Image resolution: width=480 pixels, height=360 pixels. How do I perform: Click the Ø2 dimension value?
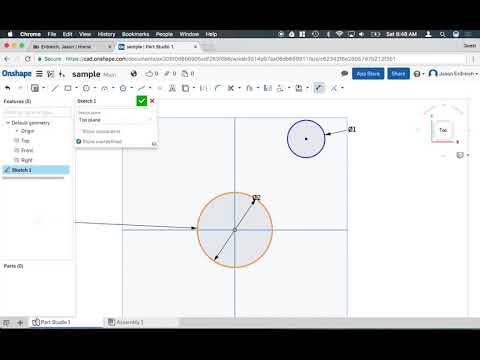point(256,198)
